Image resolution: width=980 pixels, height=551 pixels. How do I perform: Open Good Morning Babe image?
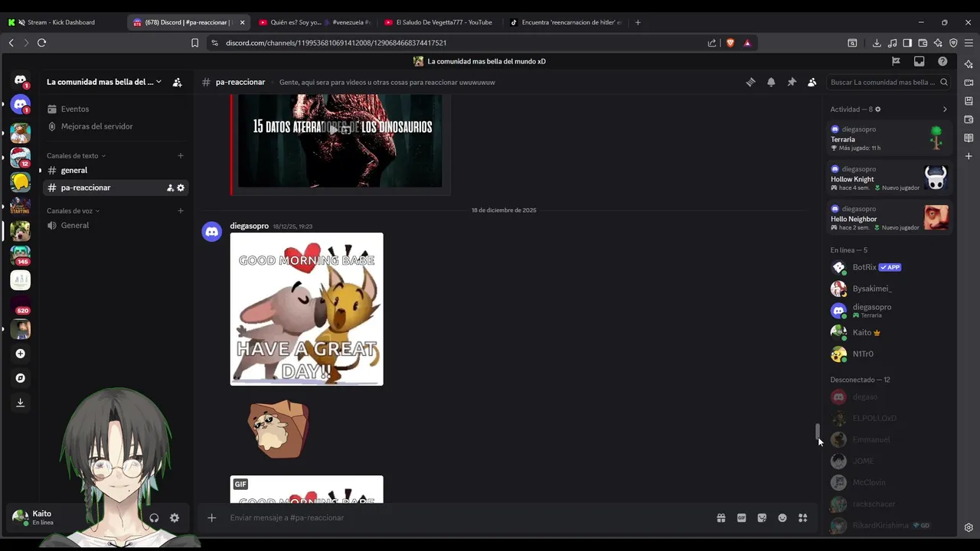pyautogui.click(x=306, y=309)
